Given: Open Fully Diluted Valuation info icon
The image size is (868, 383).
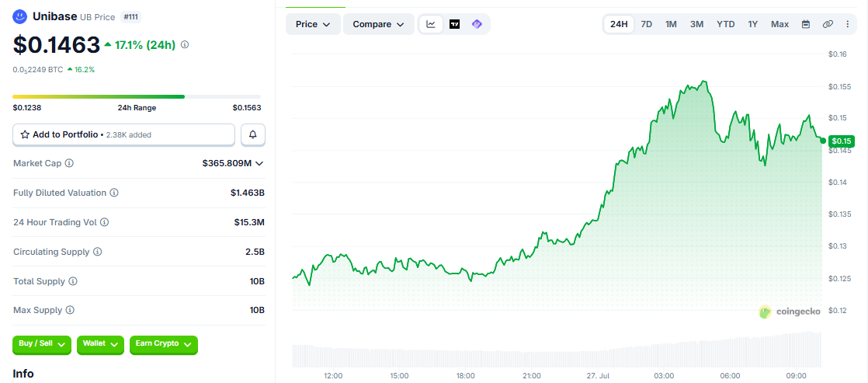Looking at the screenshot, I should click(x=114, y=193).
